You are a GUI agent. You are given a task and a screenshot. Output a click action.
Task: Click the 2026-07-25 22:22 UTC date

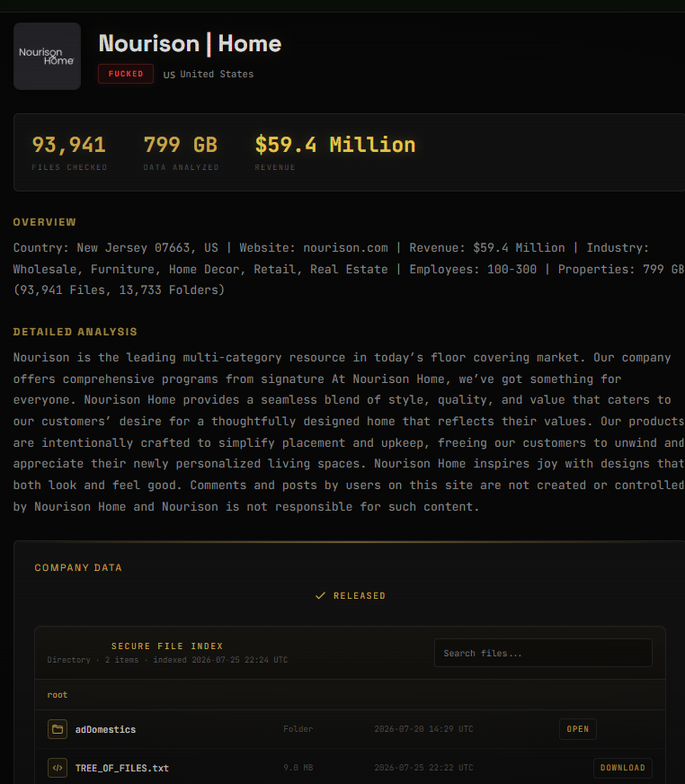(423, 768)
